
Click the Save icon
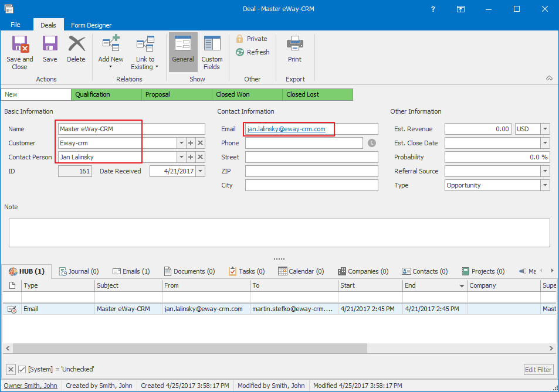pos(50,49)
